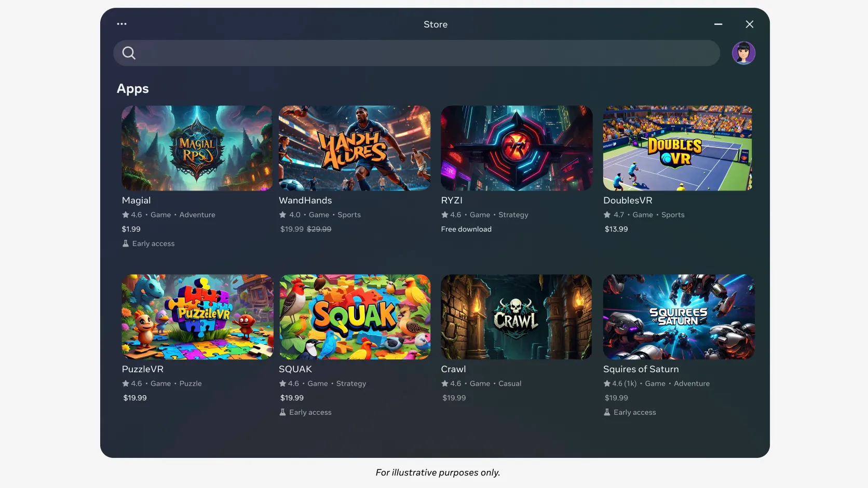Open the RYZI game thumbnail
Viewport: 868px width, 488px height.
click(516, 147)
